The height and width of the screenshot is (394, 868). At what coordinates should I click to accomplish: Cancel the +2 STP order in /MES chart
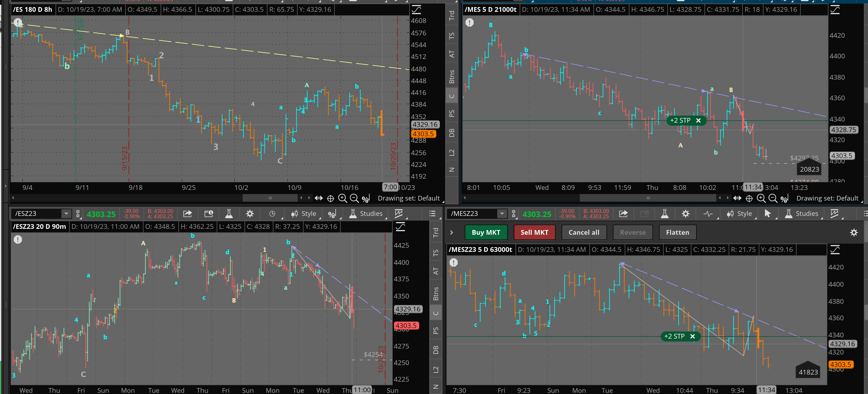point(698,120)
